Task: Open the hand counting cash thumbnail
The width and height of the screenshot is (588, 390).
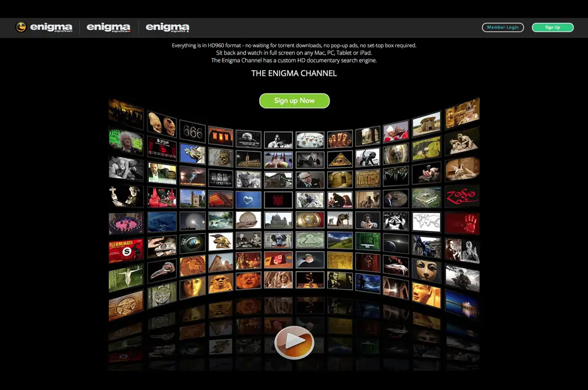Action: tap(162, 246)
